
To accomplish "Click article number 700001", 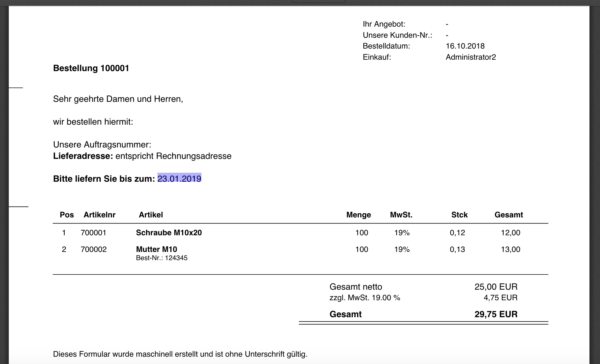I will tap(93, 233).
